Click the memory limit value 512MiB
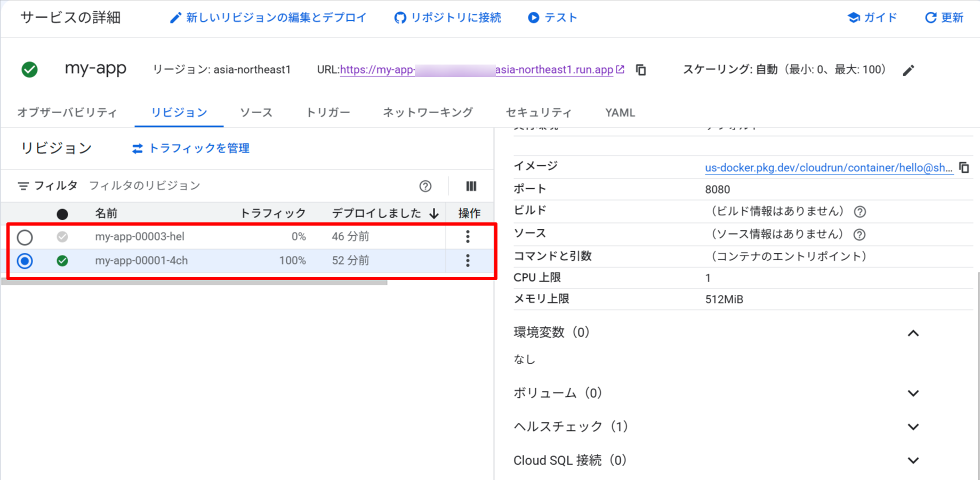This screenshot has height=480, width=980. point(724,299)
